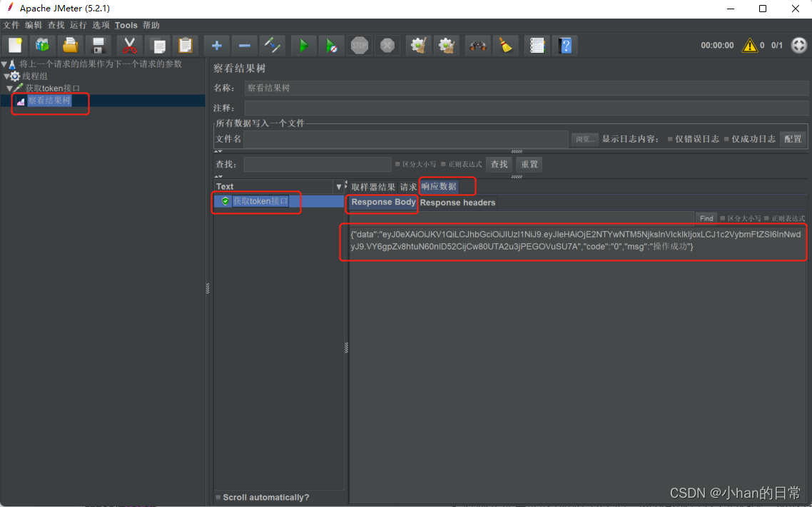Click the Find button in response panel
This screenshot has height=507, width=812.
coord(706,219)
